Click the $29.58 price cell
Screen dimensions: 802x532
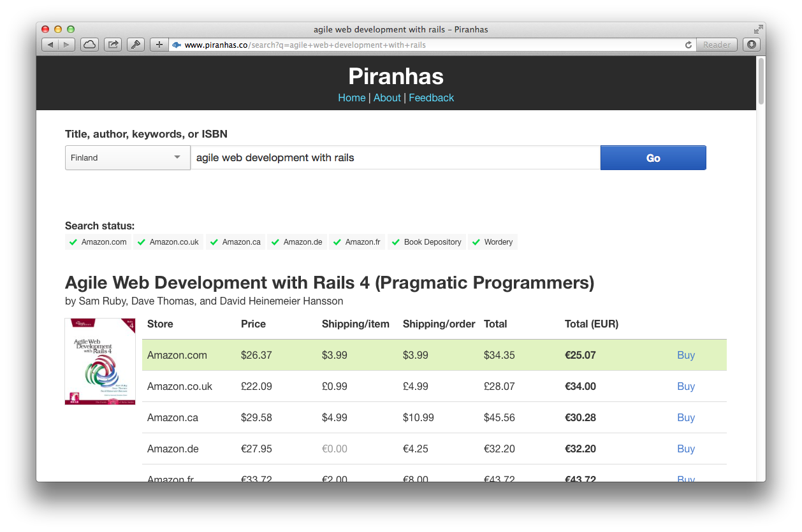click(256, 417)
